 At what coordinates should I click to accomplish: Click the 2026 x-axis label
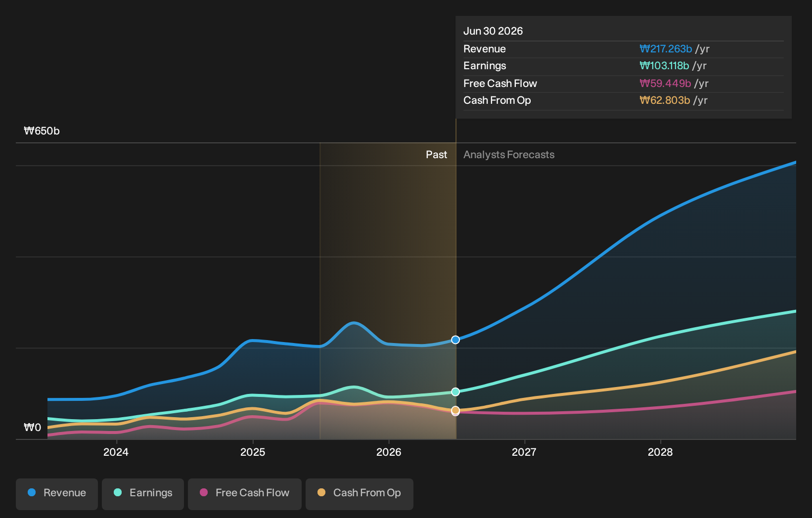pyautogui.click(x=389, y=452)
